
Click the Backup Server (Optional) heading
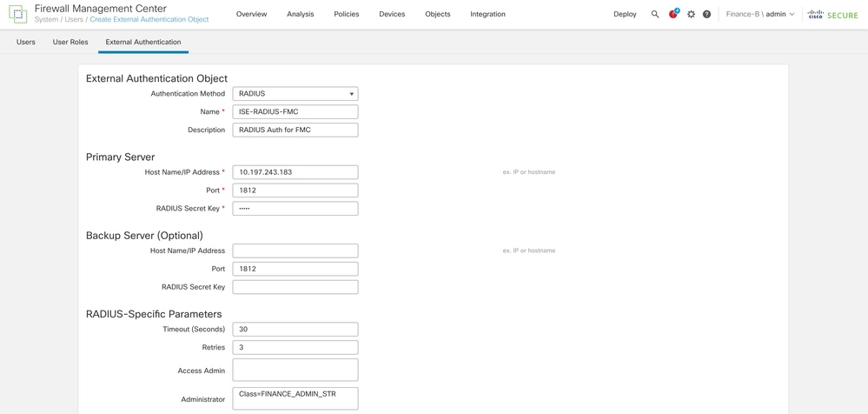coord(144,236)
